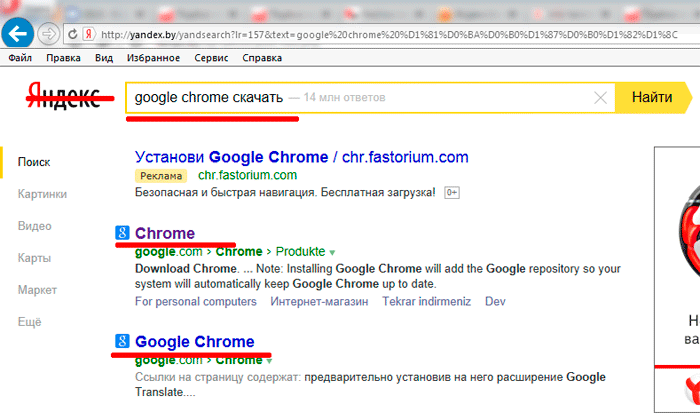Click the Refresh page icon
Viewport: 700px width, 420px height.
[x=72, y=34]
